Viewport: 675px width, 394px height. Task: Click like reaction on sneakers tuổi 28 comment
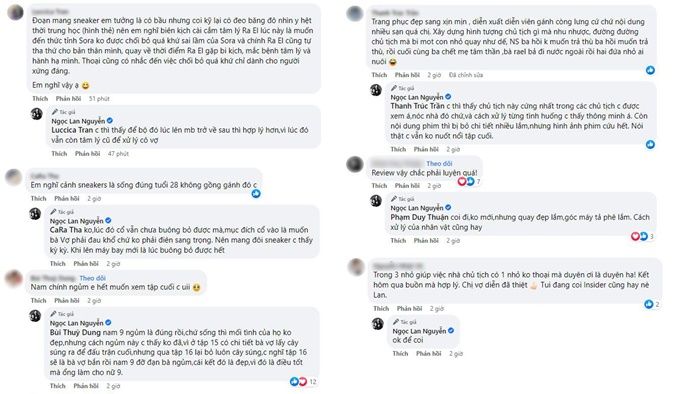coord(256,194)
